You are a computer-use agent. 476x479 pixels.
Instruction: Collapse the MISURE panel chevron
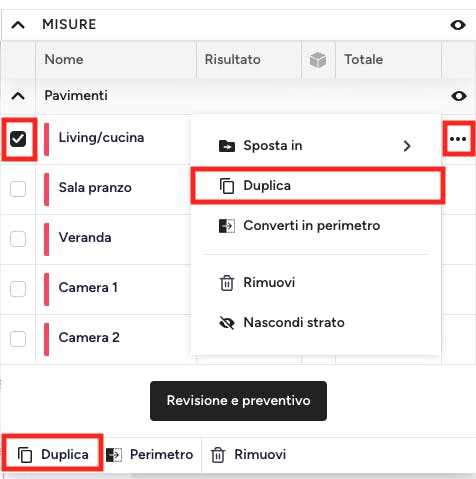(x=18, y=25)
